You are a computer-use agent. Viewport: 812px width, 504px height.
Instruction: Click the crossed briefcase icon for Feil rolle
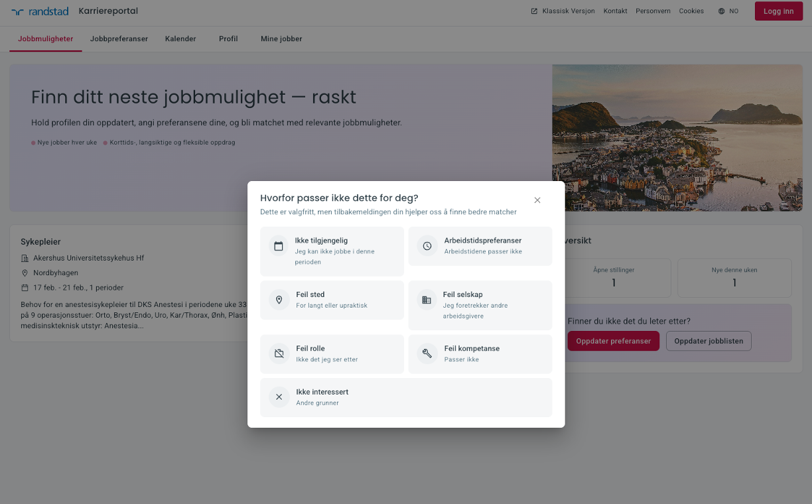279,353
